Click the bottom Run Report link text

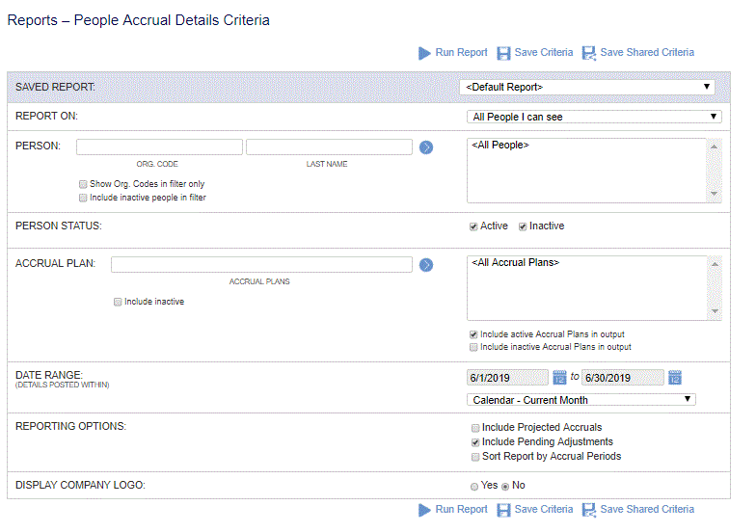click(x=461, y=509)
